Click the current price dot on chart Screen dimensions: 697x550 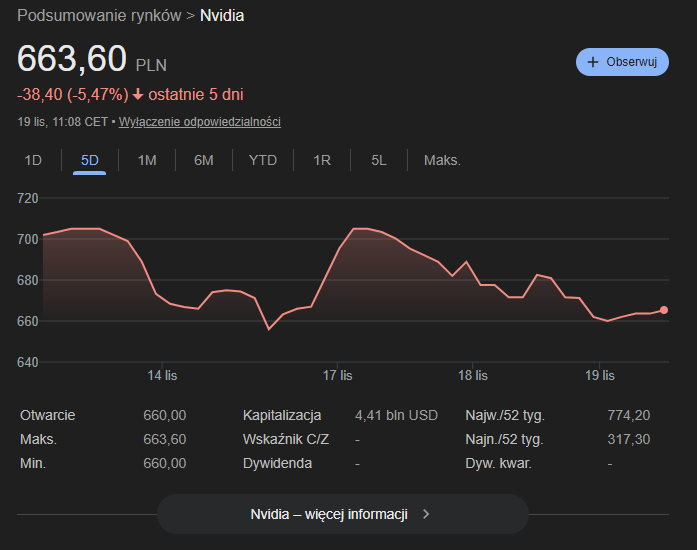click(664, 310)
